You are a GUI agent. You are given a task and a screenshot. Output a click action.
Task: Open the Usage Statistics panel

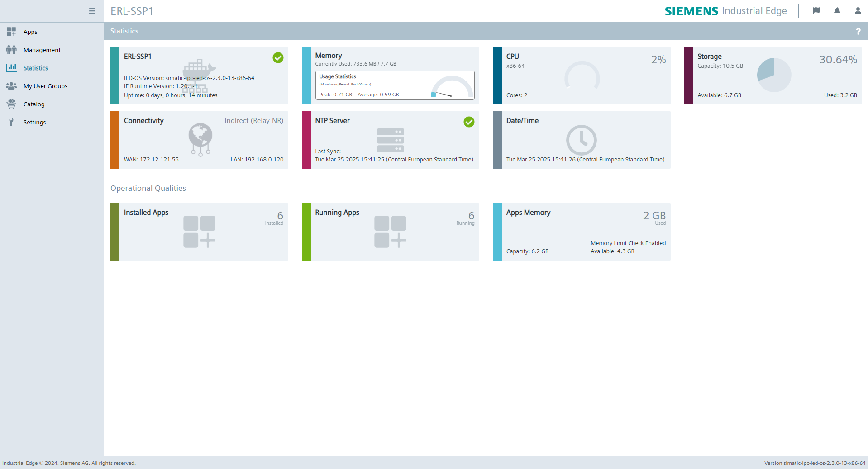395,85
